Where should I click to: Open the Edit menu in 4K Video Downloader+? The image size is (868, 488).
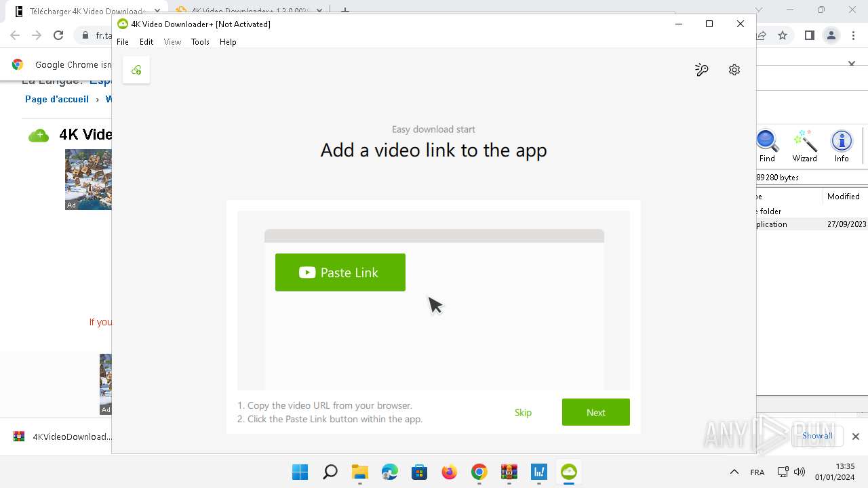(x=146, y=42)
